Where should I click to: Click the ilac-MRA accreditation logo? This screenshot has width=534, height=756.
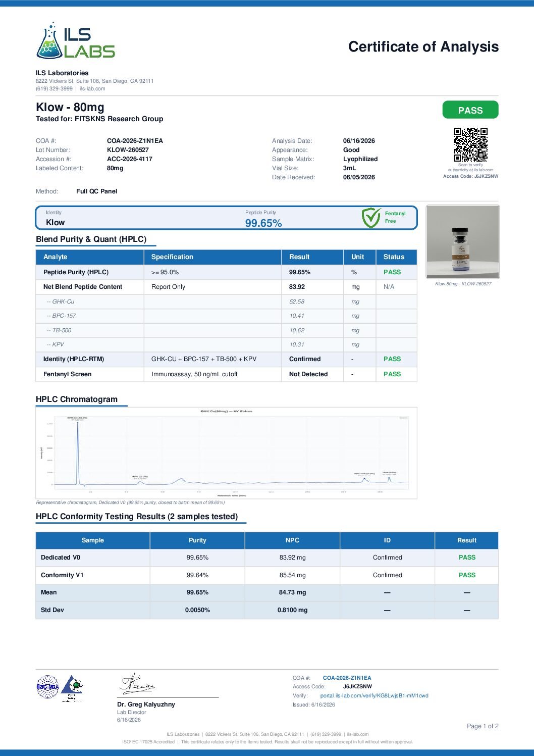coord(48,686)
